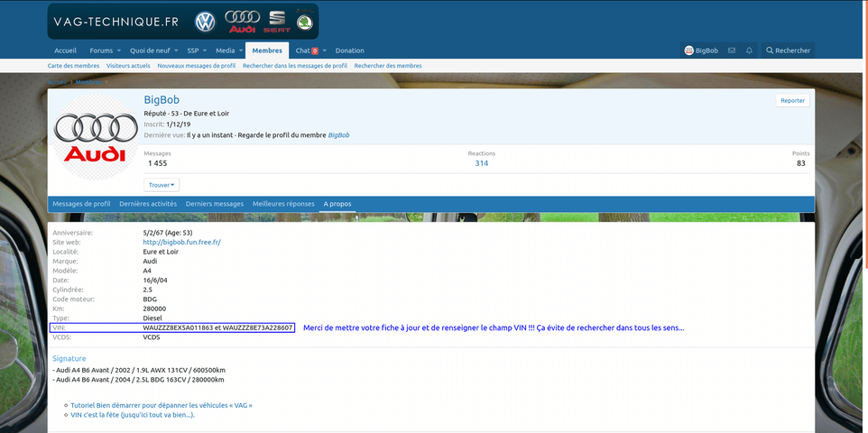Click the 314 reactions count
Viewport: 868px width, 433px height.
(482, 163)
